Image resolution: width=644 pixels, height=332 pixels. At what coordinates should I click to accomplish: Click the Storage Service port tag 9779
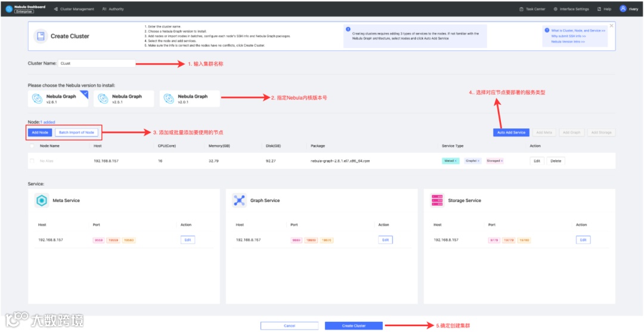tap(494, 240)
